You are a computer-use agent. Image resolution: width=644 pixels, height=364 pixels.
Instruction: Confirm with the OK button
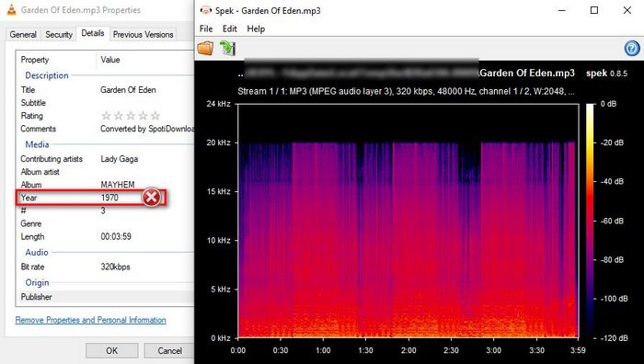click(111, 350)
